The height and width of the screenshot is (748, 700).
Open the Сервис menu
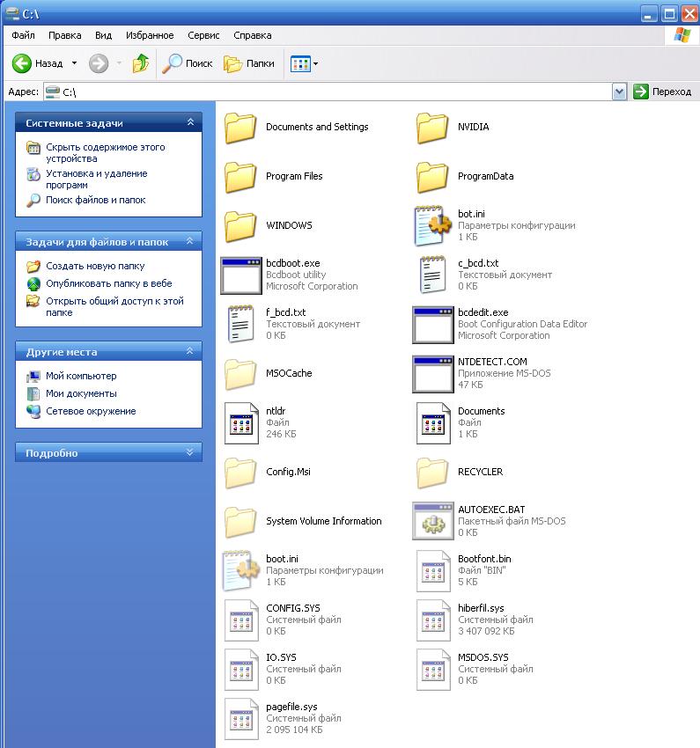[203, 35]
